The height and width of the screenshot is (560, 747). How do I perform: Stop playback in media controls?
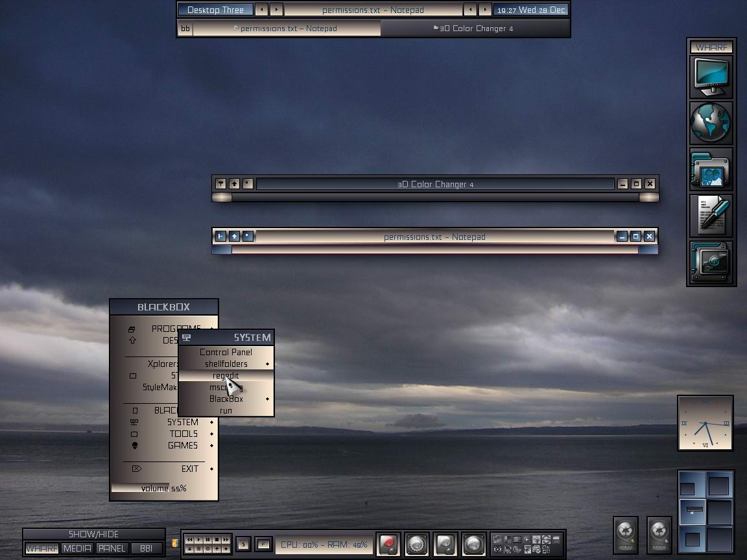[x=217, y=539]
